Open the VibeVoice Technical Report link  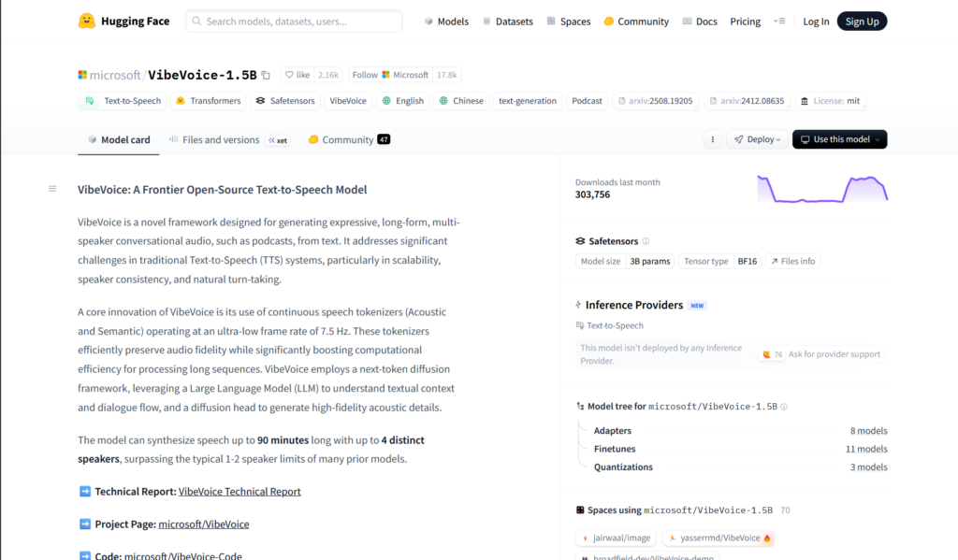point(239,492)
